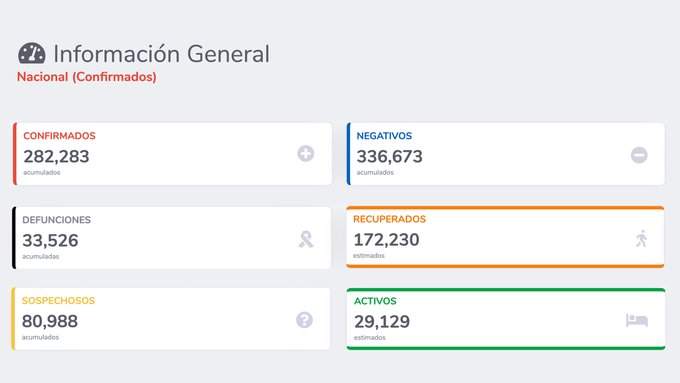Click the walking person icon in Recuperados card

coord(641,239)
